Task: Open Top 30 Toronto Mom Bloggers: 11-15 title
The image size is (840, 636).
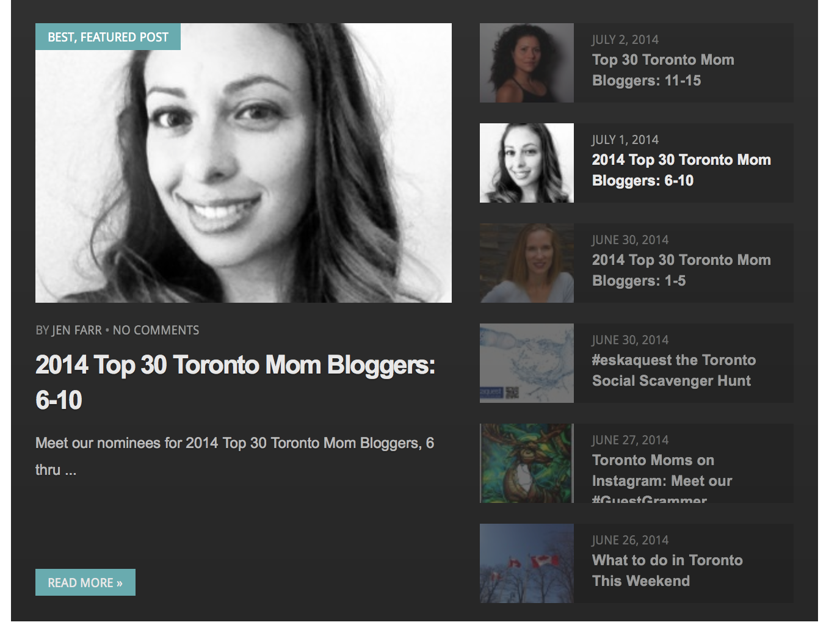Action: pos(663,70)
